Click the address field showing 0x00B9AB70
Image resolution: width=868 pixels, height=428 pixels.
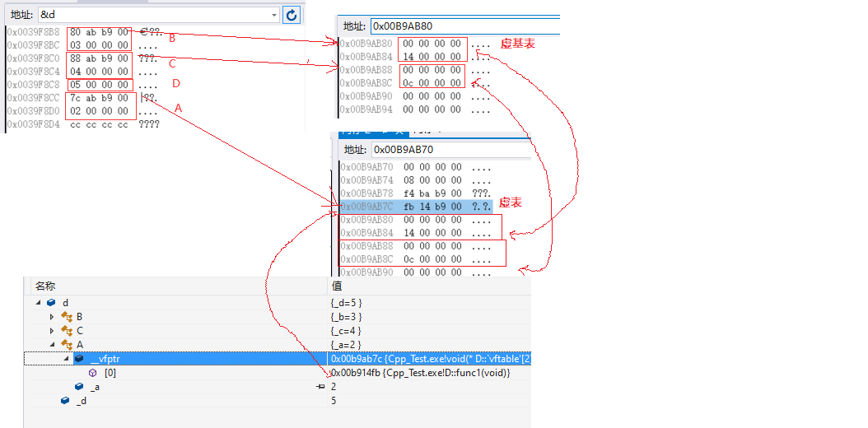(x=449, y=149)
